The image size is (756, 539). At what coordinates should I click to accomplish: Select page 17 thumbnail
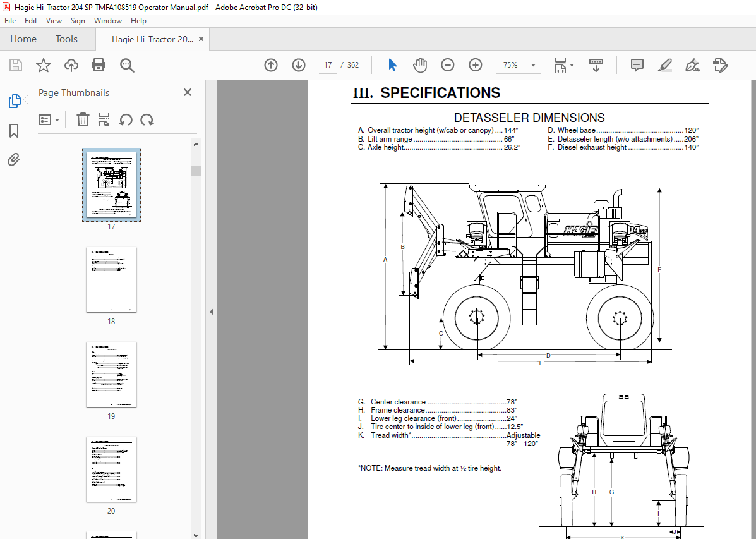click(111, 185)
